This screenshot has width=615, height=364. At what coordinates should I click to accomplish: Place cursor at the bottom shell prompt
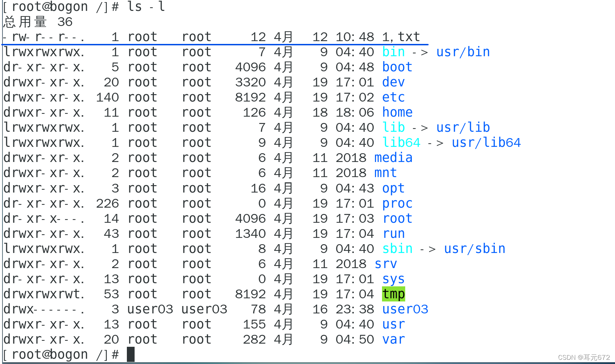(x=130, y=355)
